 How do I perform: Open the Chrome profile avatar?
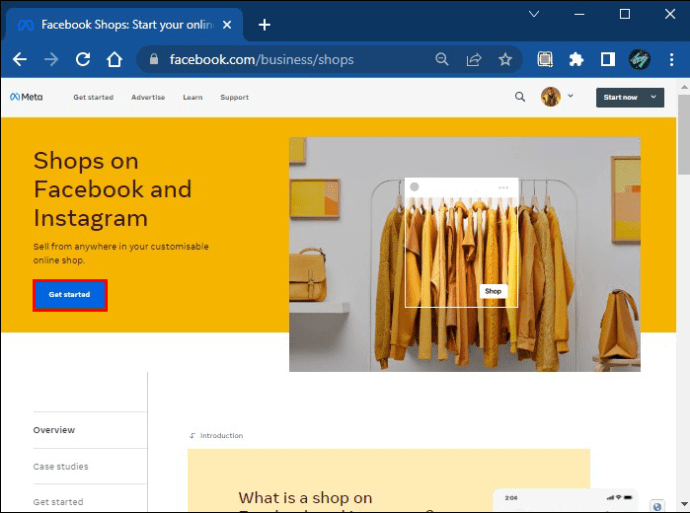(639, 59)
